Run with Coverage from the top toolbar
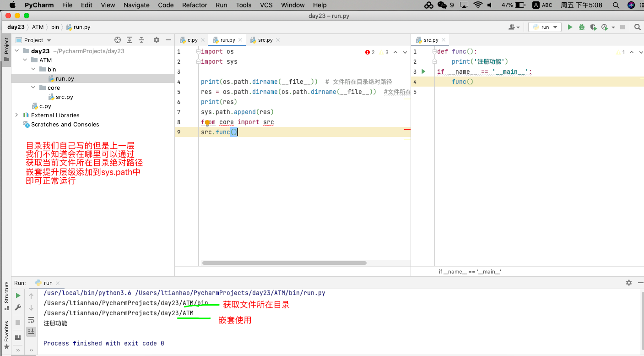The image size is (644, 356). (x=593, y=27)
